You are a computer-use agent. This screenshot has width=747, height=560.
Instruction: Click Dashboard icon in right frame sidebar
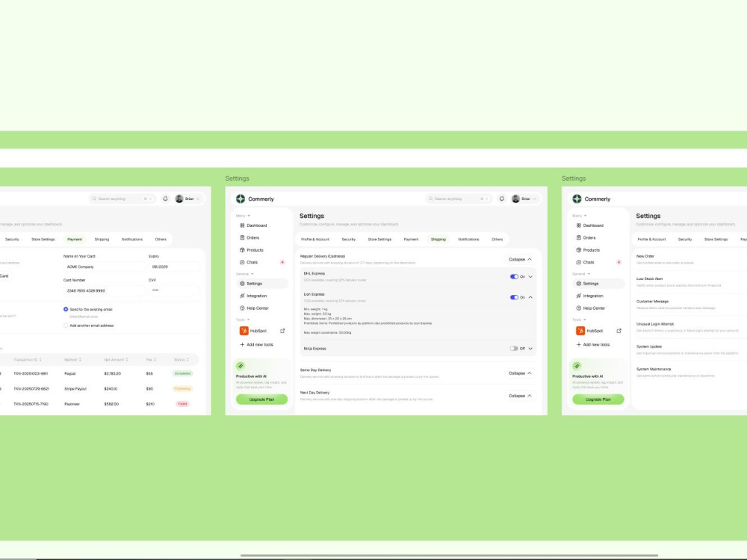578,225
